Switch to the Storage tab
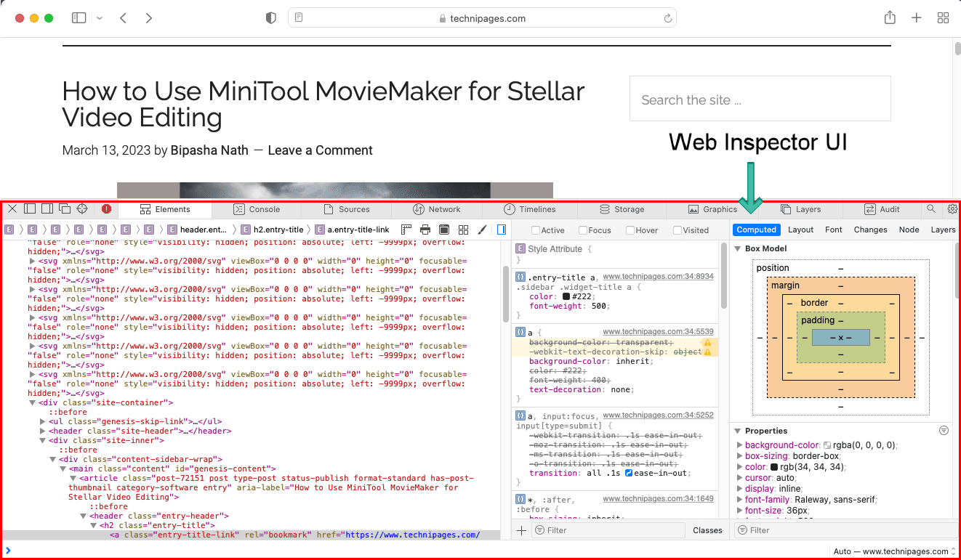The width and height of the screenshot is (961, 560). tap(622, 209)
